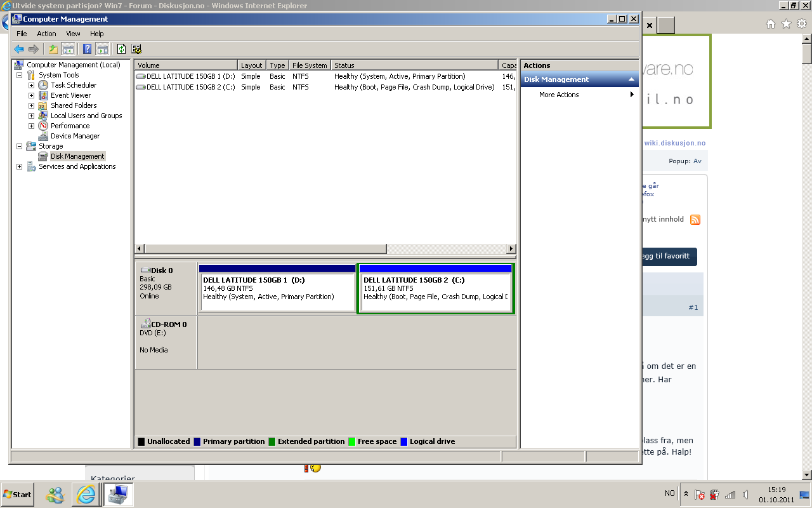This screenshot has height=508, width=812.
Task: Expand the Shared Folders node
Action: [31, 105]
